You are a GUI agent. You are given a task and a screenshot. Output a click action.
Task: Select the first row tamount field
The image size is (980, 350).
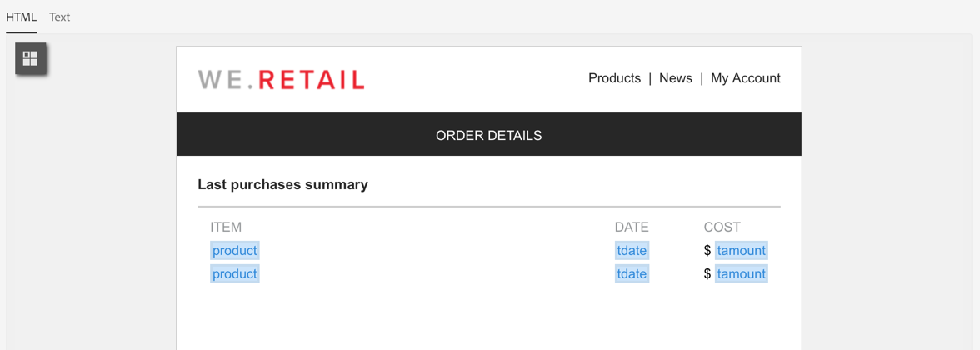[x=741, y=250]
